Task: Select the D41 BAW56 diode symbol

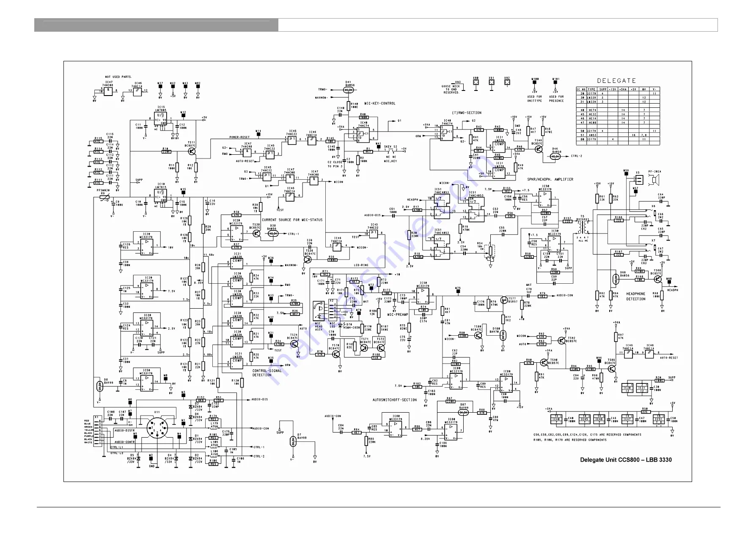Action: (x=349, y=90)
